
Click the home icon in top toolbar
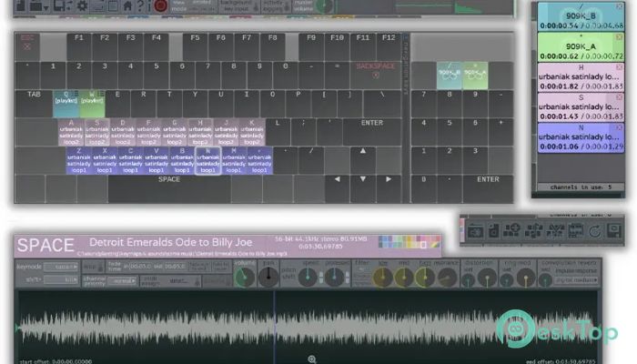coord(127,5)
